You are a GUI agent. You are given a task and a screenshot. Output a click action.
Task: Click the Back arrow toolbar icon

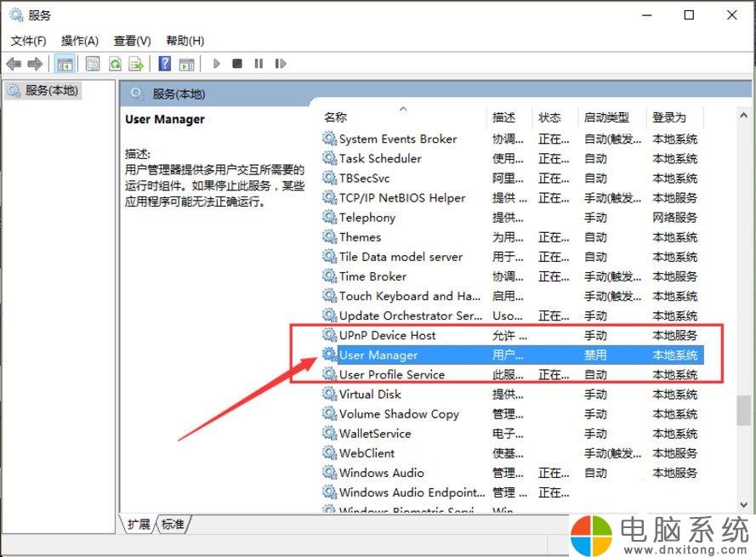(14, 64)
